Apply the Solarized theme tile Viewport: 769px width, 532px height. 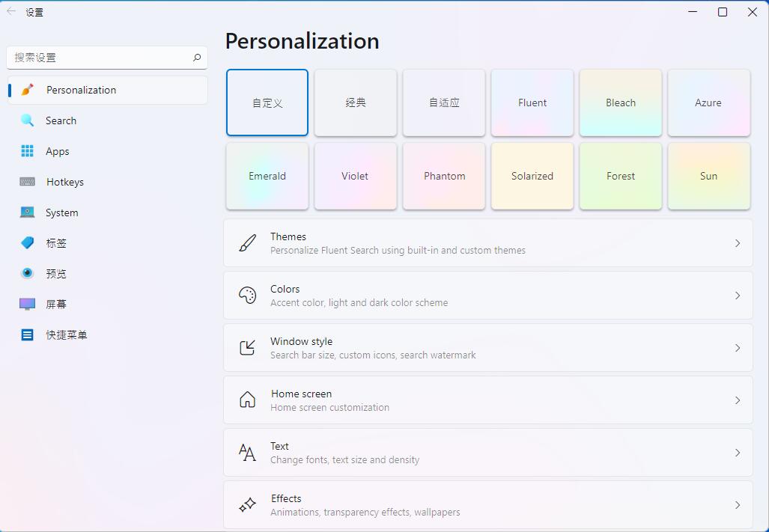[532, 177]
